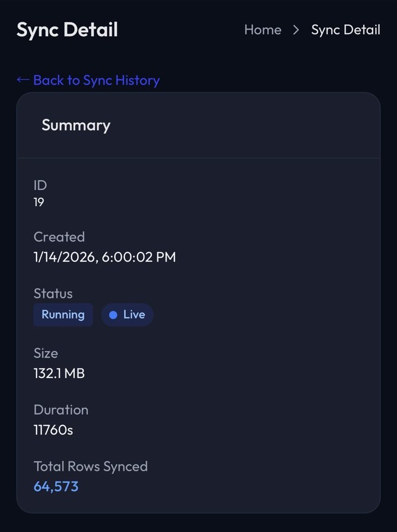Click the Summary card header

(75, 125)
